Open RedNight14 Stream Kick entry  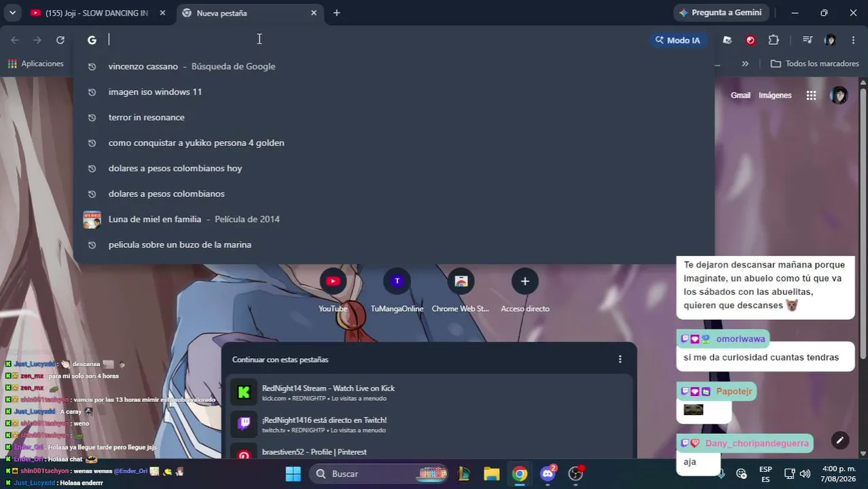click(x=428, y=393)
